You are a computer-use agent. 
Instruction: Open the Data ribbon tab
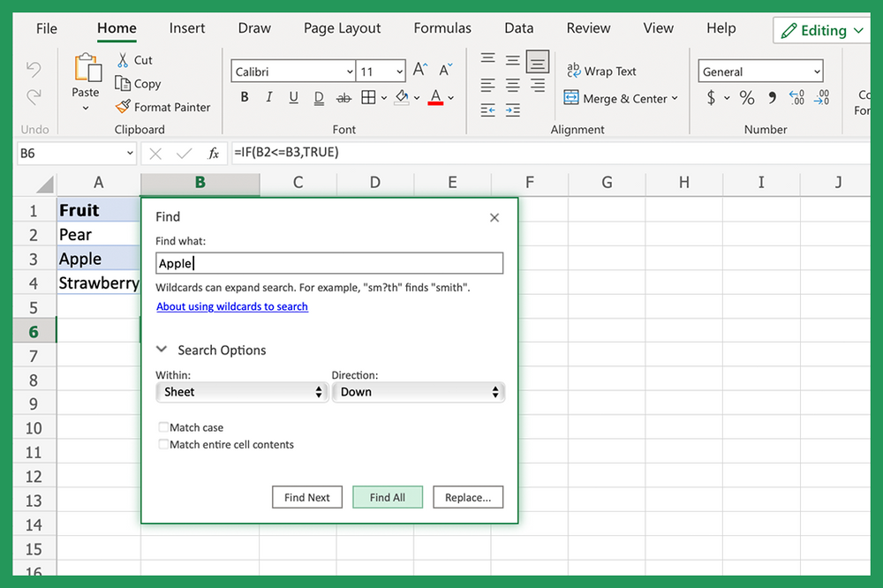point(518,27)
